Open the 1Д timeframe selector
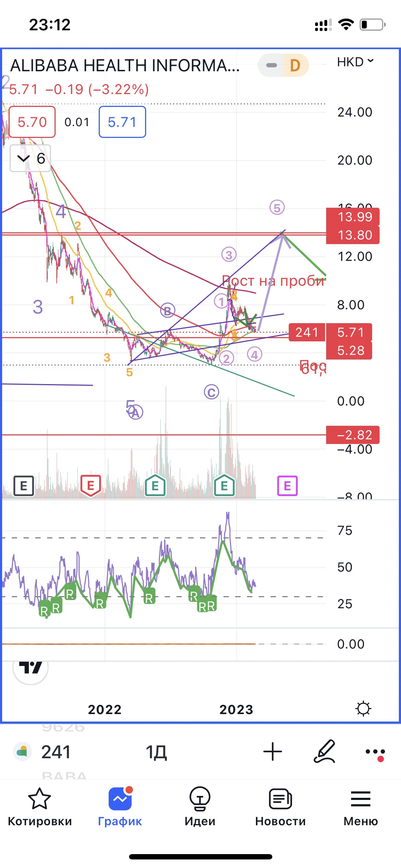The image size is (401, 868). pyautogui.click(x=156, y=752)
